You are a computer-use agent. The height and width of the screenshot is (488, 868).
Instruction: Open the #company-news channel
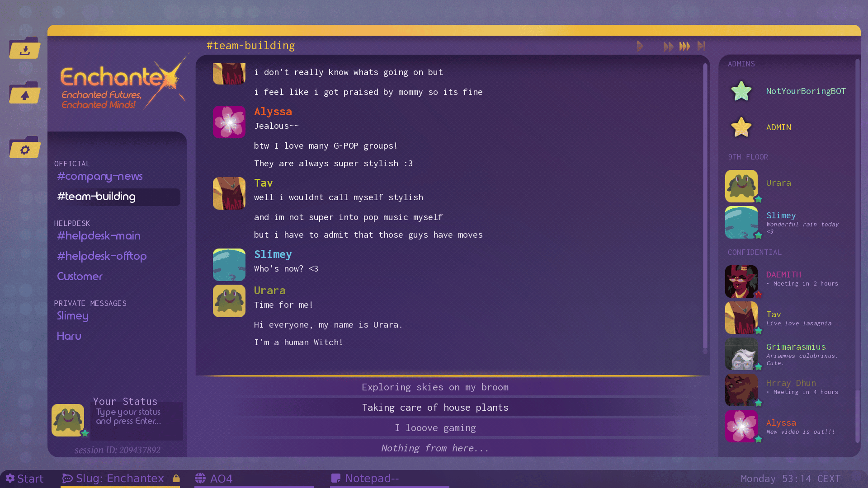pos(100,176)
